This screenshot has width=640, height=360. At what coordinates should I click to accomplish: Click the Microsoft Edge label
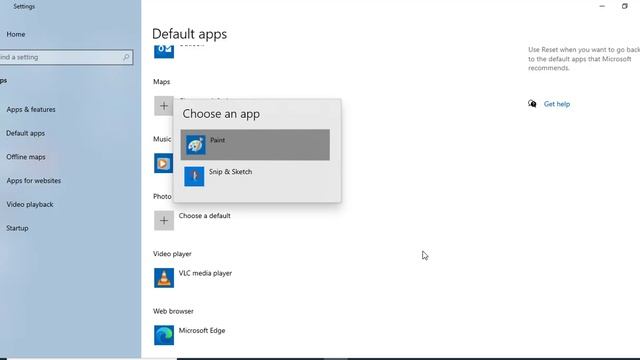[202, 331]
